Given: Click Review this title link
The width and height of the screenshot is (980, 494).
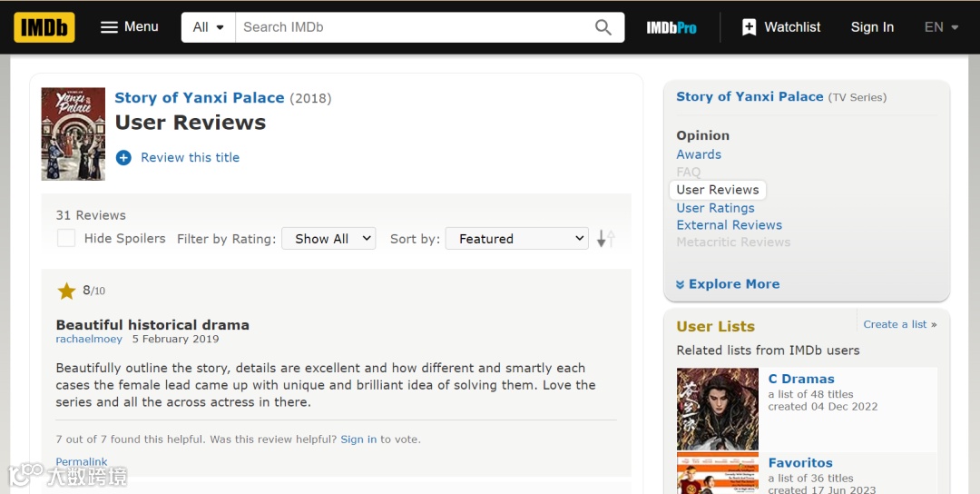Looking at the screenshot, I should point(190,158).
